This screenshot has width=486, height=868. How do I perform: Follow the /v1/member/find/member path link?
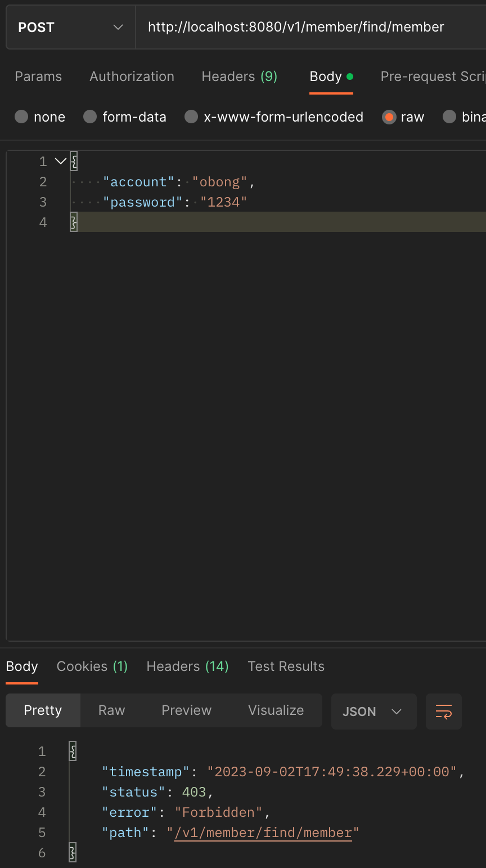click(263, 833)
